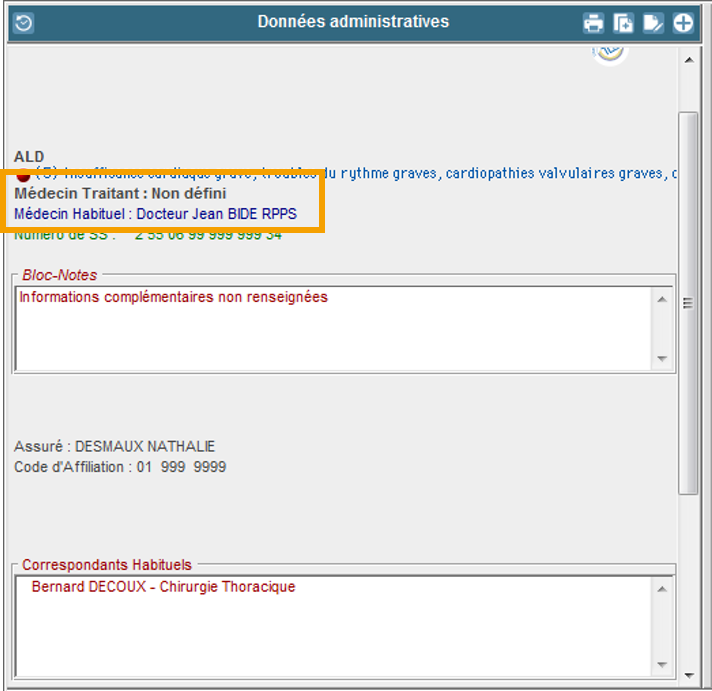This screenshot has width=712, height=691.
Task: Click the main scrollbar grip handle
Action: pyautogui.click(x=687, y=303)
